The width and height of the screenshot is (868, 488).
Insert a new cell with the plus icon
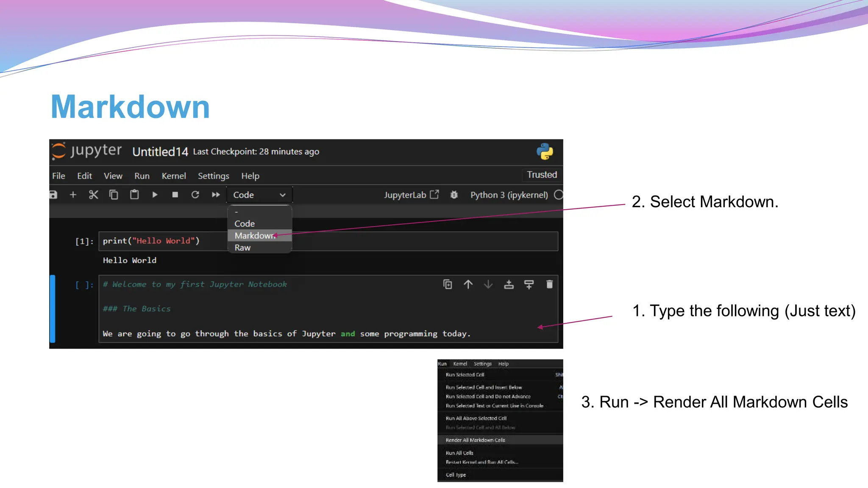coord(73,195)
